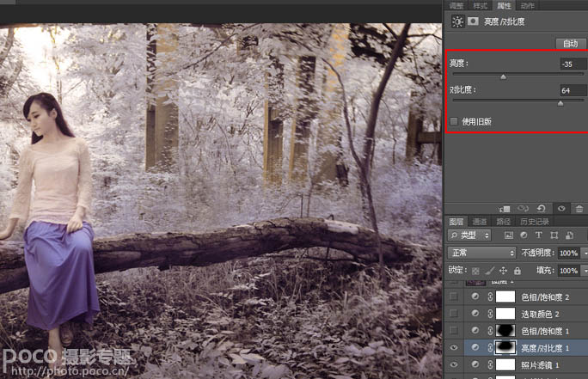Click the 自动 button
The height and width of the screenshot is (379, 588).
(569, 43)
